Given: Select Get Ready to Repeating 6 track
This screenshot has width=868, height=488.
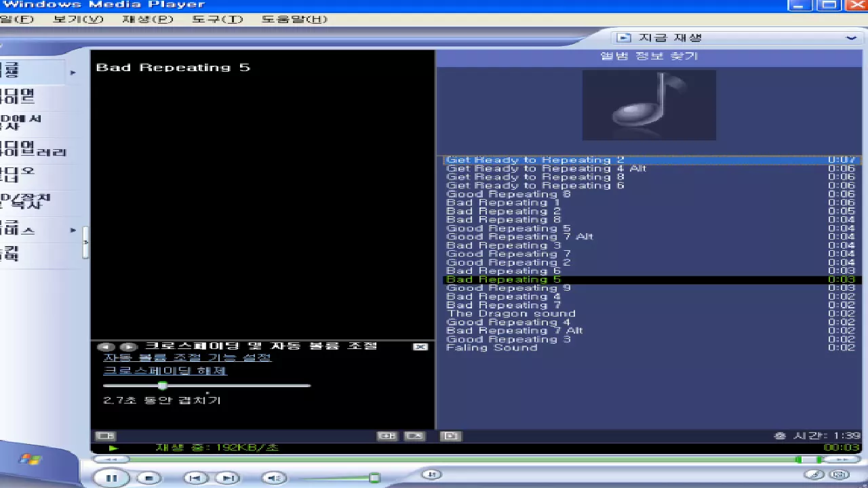Looking at the screenshot, I should [x=652, y=186].
